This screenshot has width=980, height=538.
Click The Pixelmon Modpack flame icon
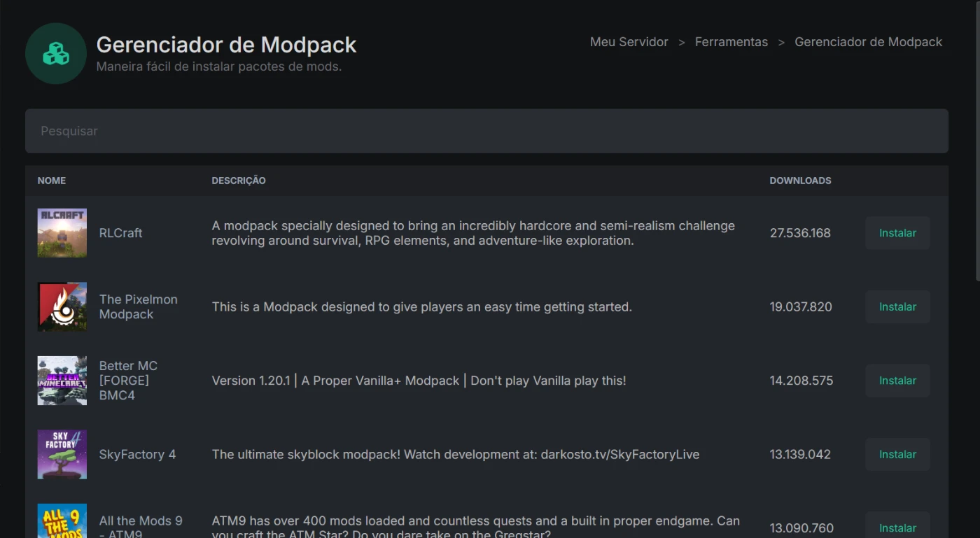pyautogui.click(x=62, y=307)
